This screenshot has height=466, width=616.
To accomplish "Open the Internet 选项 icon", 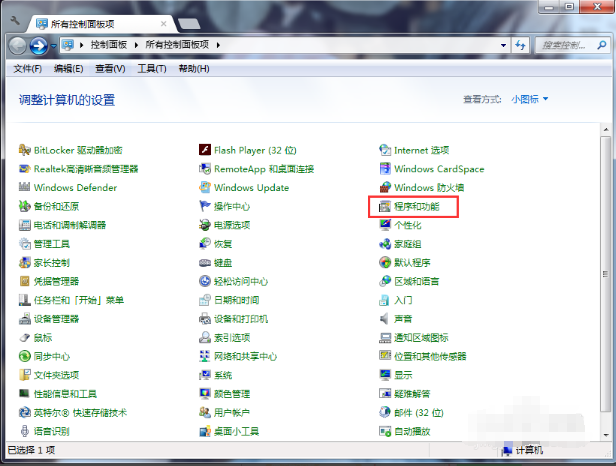I will 385,150.
